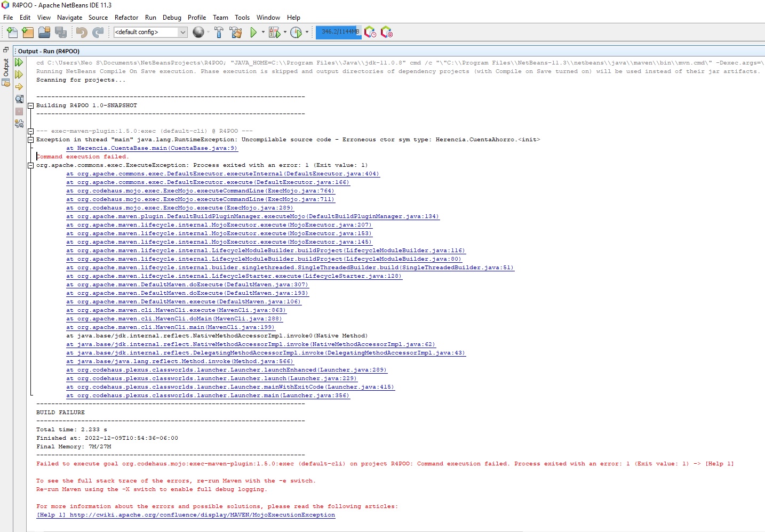This screenshot has height=532, width=765.
Task: Open the View menu
Action: [x=44, y=18]
